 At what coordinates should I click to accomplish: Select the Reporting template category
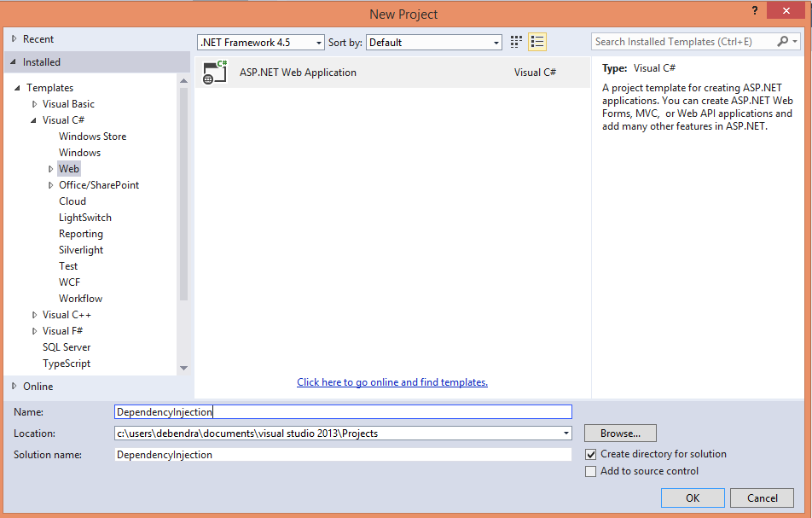81,234
